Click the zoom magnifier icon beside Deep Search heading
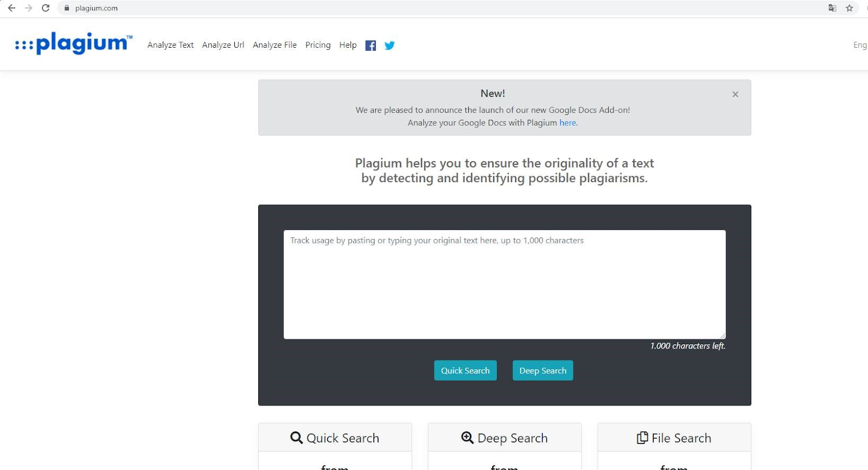 (x=467, y=437)
